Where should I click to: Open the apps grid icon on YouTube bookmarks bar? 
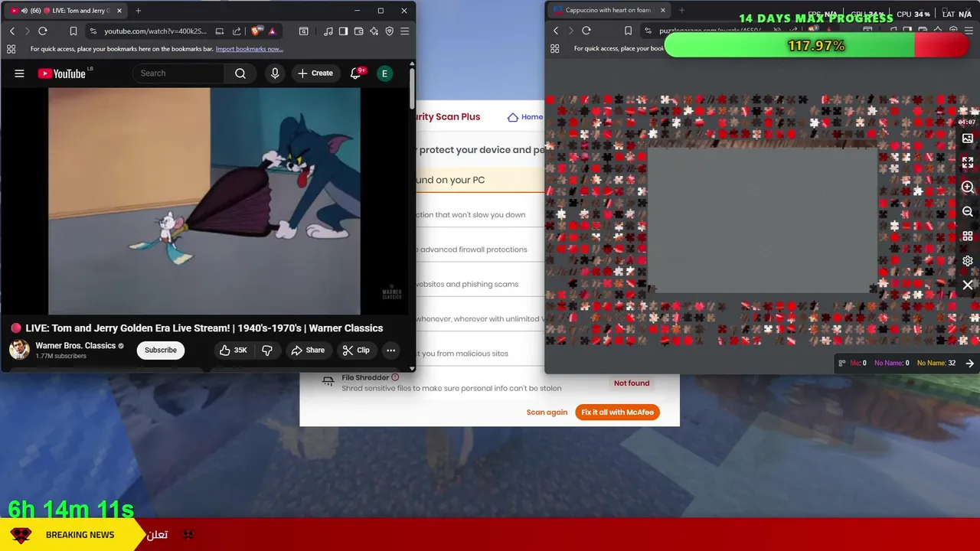(11, 49)
